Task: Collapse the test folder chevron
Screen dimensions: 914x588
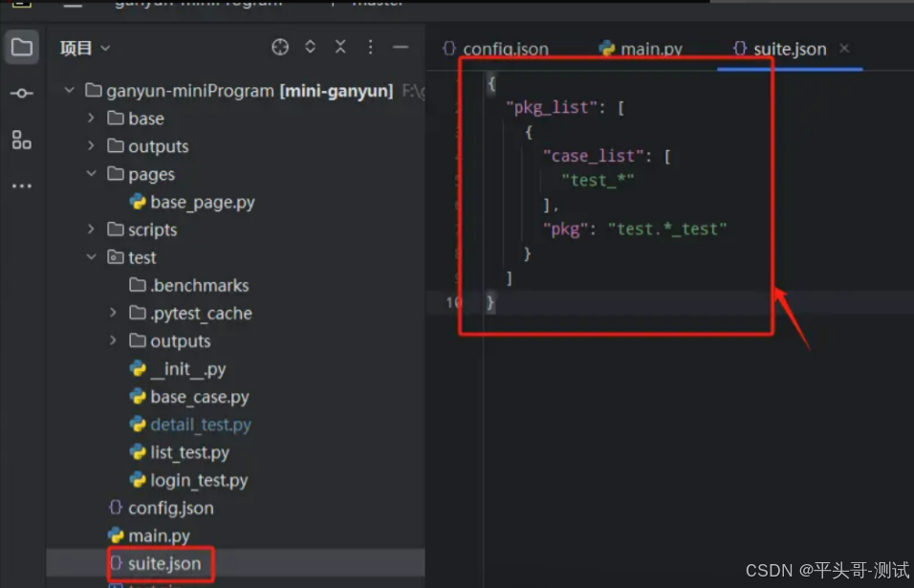Action: (x=91, y=257)
